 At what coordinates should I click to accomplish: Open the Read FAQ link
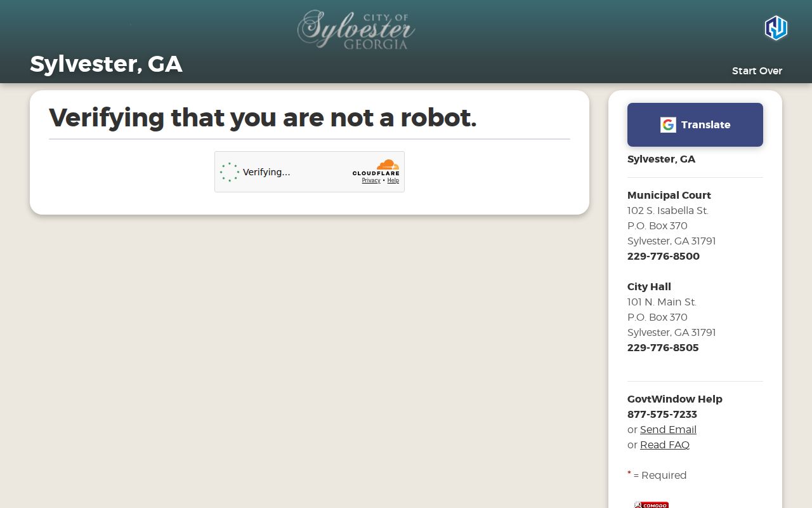coord(665,445)
